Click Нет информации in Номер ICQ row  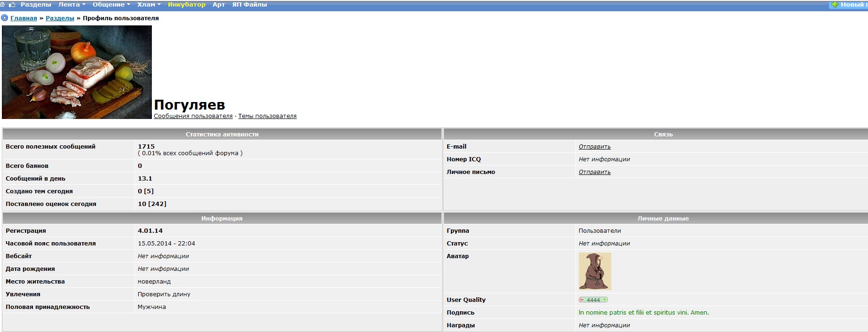tap(604, 159)
